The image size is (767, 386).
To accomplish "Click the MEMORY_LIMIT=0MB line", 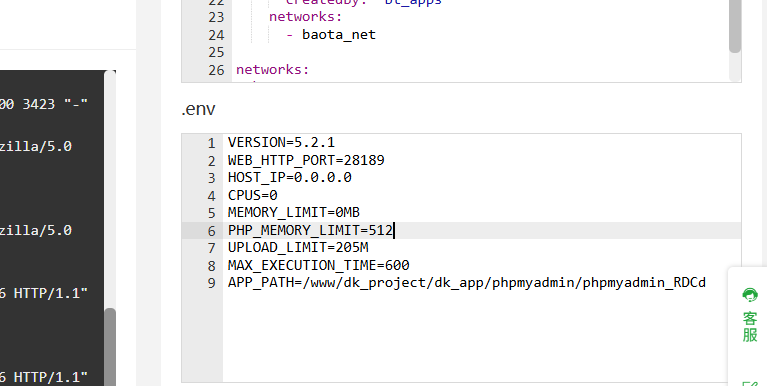I will [293, 212].
